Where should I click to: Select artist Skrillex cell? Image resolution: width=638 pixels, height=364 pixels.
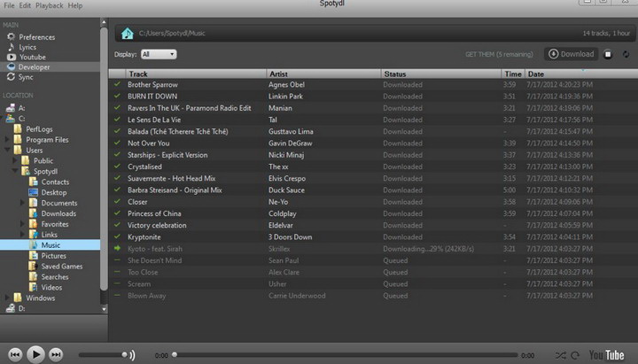(x=279, y=249)
